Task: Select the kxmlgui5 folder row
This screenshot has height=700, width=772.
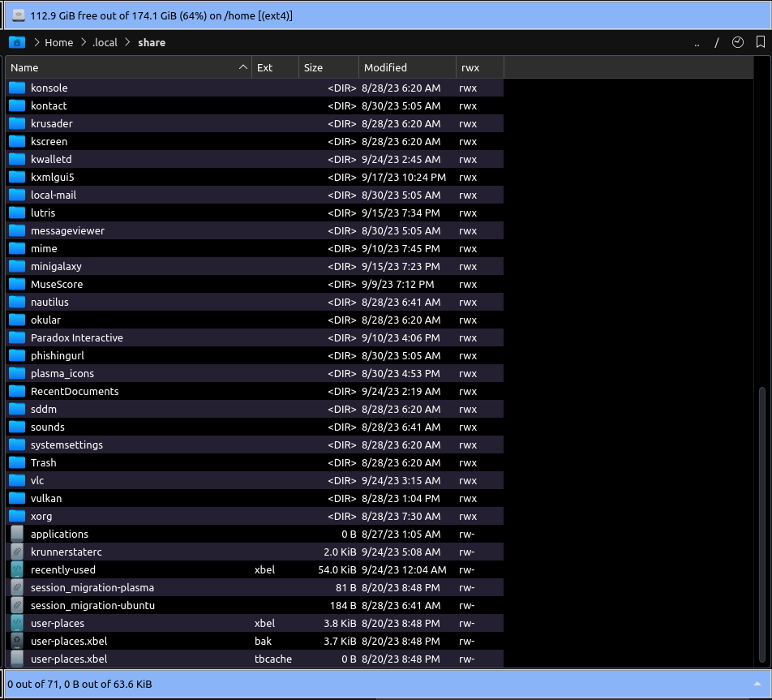Action: pyautogui.click(x=255, y=177)
